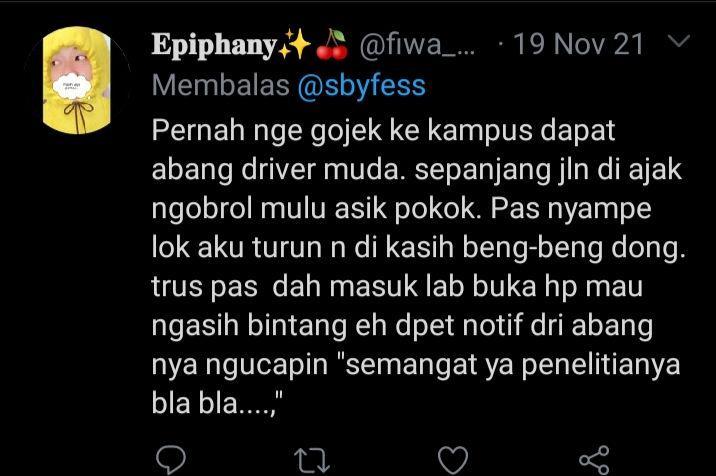Click the final 'bla bla' line
The width and height of the screenshot is (716, 476).
[218, 404]
